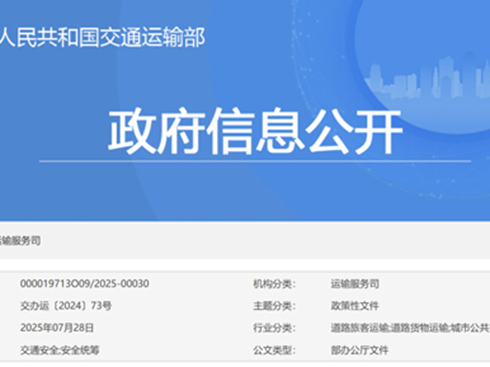Click the gray breadcrumb bar
490x367 pixels.
coord(245,240)
